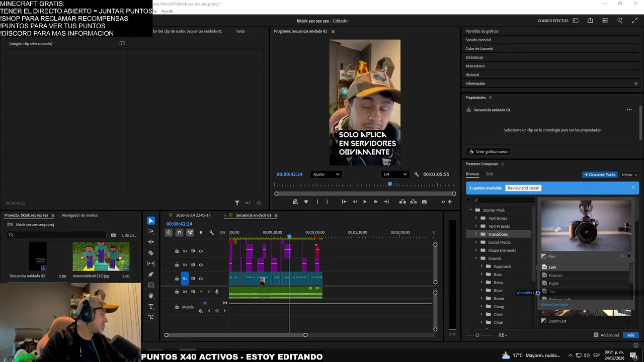Image resolution: width=644 pixels, height=362 pixels.
Task: Toggle V2 track visibility eye
Action: [201, 264]
